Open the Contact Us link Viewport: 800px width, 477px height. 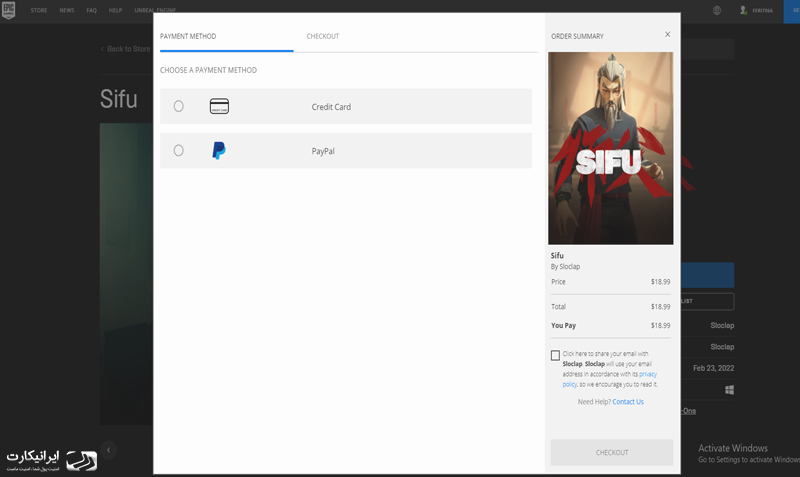pos(628,402)
